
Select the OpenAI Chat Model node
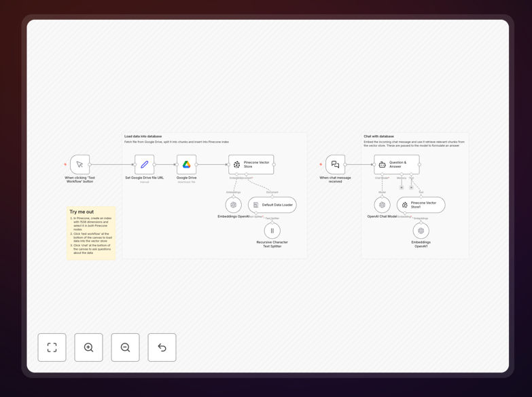[382, 205]
